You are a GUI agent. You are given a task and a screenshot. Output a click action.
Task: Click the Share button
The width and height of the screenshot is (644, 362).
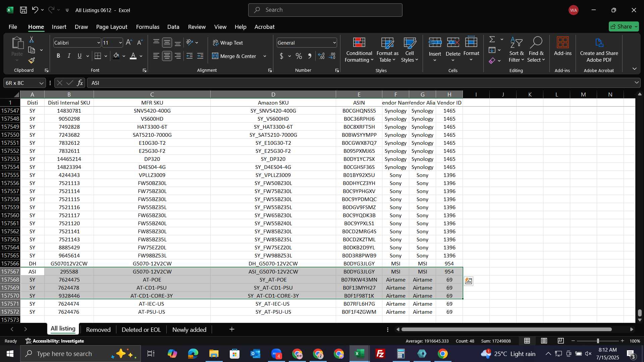click(x=624, y=26)
